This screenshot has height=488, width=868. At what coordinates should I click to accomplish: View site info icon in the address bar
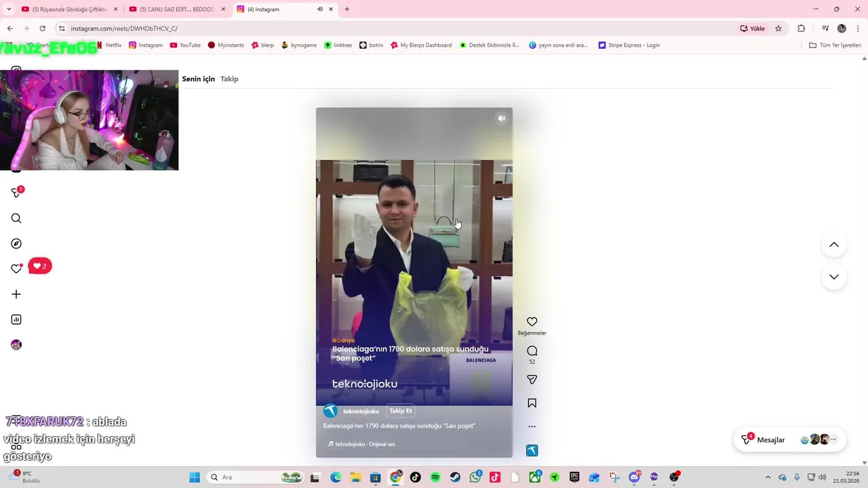pyautogui.click(x=62, y=28)
